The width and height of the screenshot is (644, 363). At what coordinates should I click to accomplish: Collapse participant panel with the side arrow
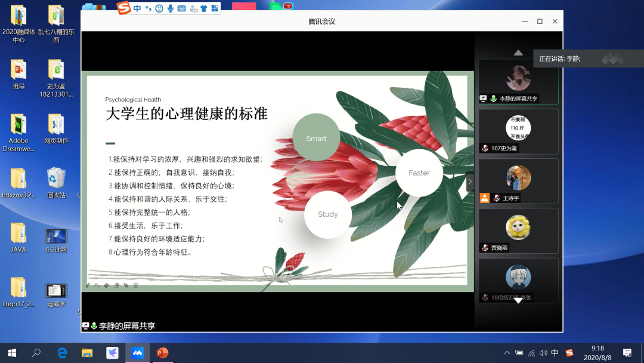[x=469, y=181]
